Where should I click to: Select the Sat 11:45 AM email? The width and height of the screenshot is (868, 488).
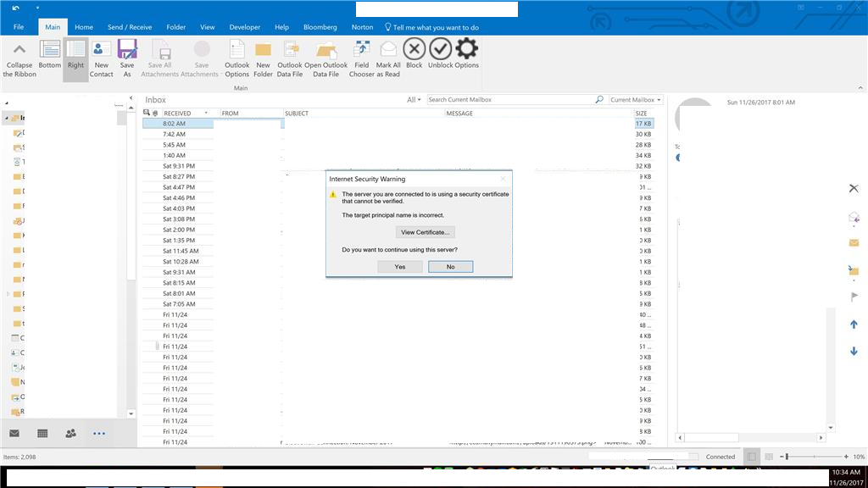click(398, 251)
